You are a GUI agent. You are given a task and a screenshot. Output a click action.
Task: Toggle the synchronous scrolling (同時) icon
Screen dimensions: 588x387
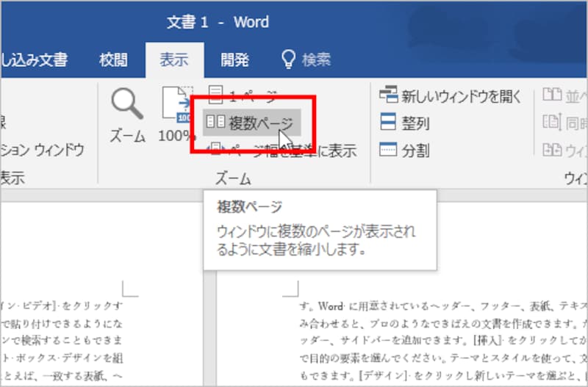pos(553,123)
